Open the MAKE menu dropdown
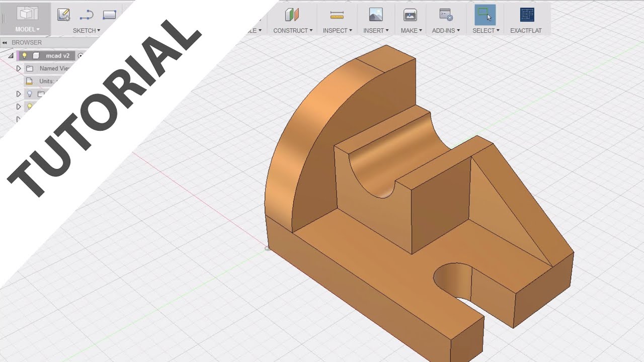The height and width of the screenshot is (362, 644). point(412,31)
